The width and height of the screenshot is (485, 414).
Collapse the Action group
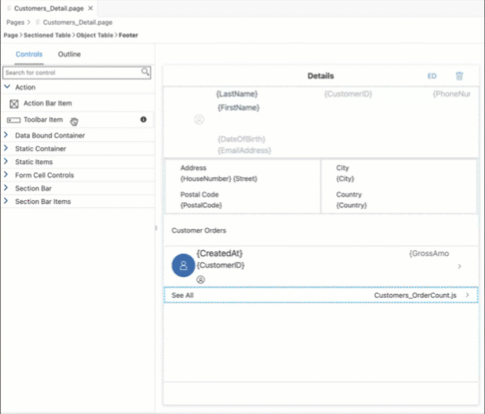pos(7,87)
